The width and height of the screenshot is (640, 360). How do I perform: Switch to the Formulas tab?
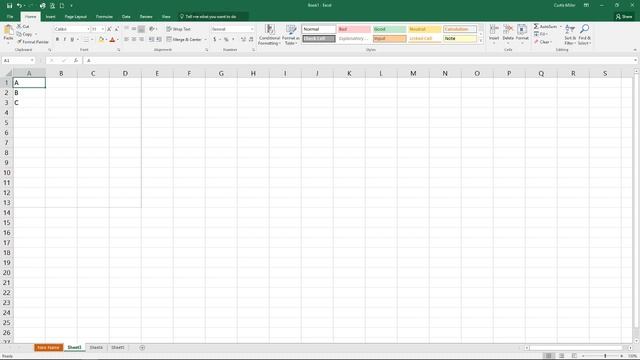point(104,17)
